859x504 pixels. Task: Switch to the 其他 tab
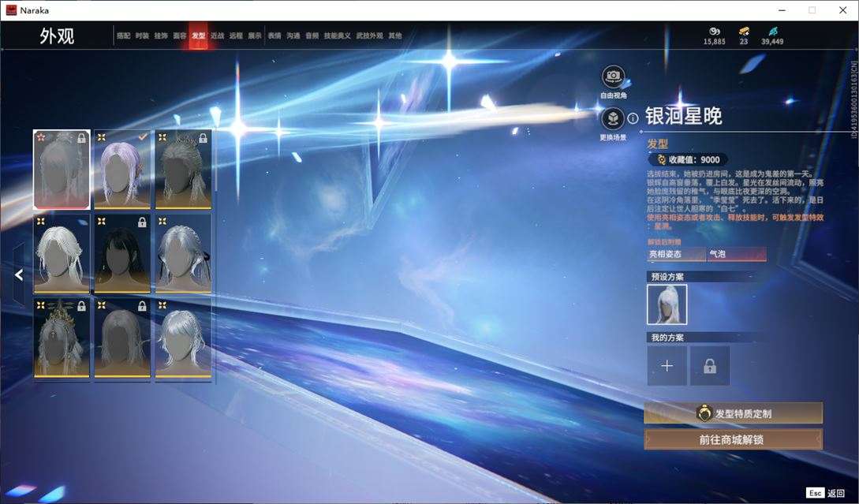tap(395, 35)
